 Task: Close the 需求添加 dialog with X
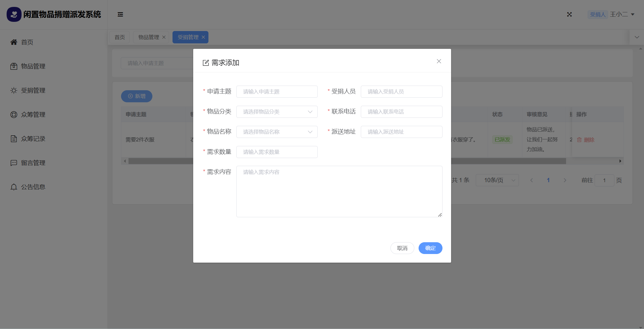click(x=439, y=61)
